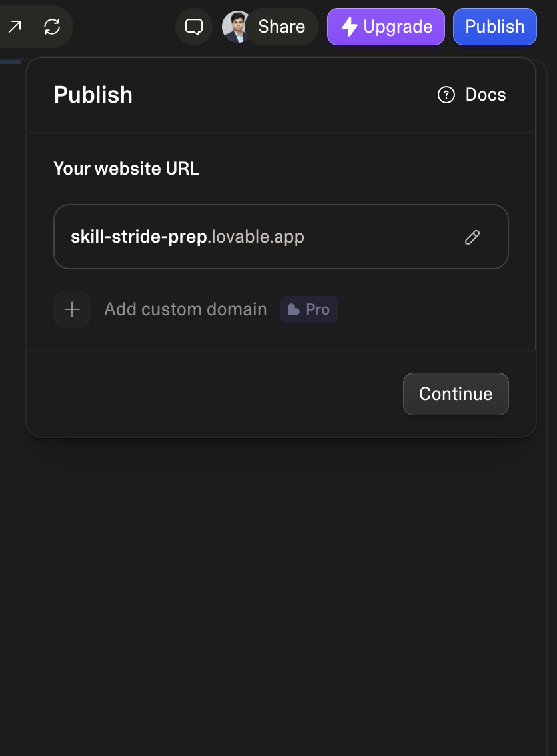
Task: Click the refresh preview icon
Action: coord(52,27)
